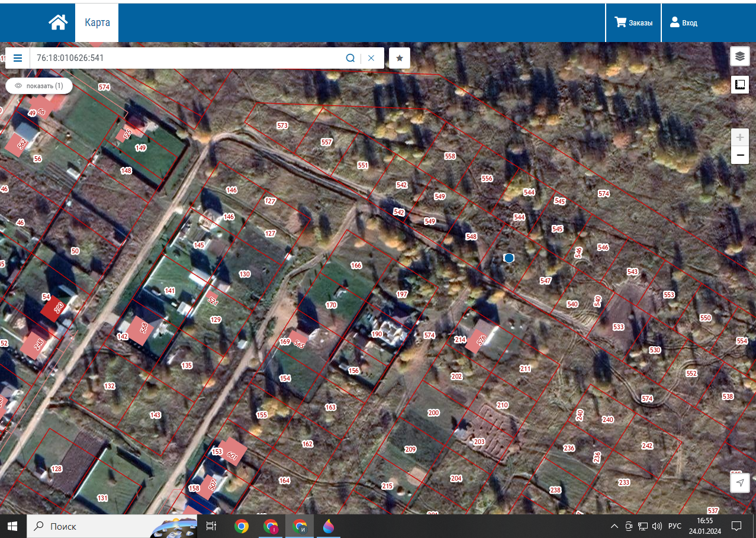Click the red building marked 601

click(x=232, y=453)
